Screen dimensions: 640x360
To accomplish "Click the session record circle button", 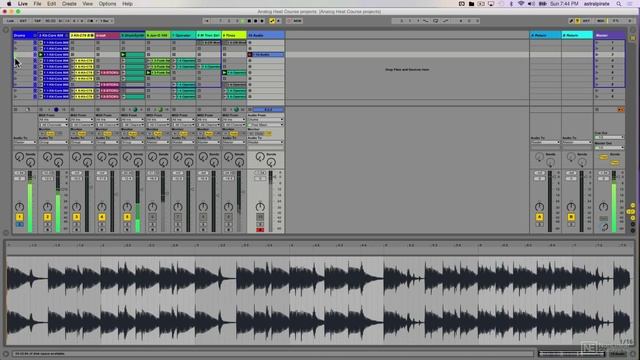I will click(289, 21).
